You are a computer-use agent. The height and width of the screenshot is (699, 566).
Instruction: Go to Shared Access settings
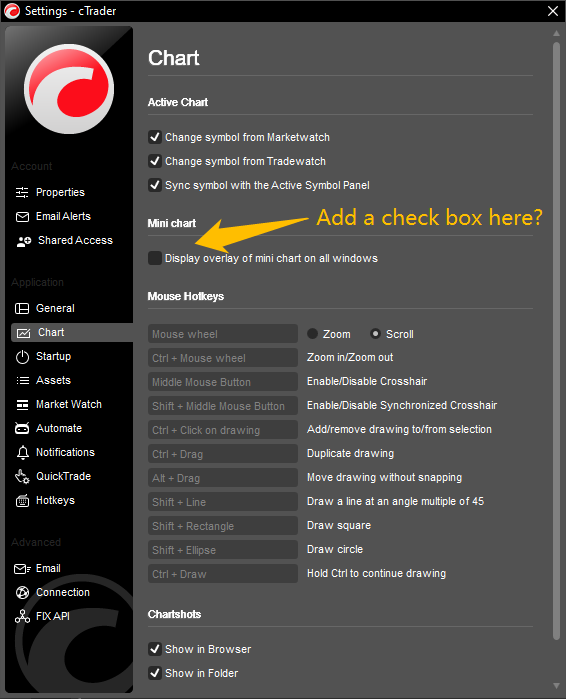(x=75, y=240)
